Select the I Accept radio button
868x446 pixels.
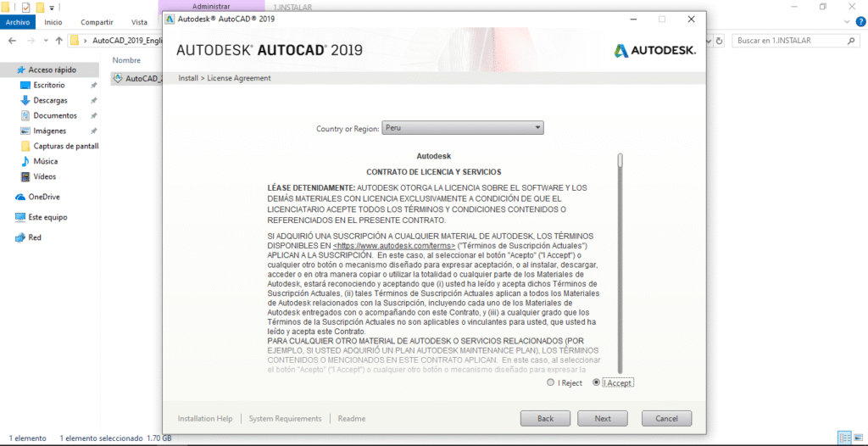596,383
